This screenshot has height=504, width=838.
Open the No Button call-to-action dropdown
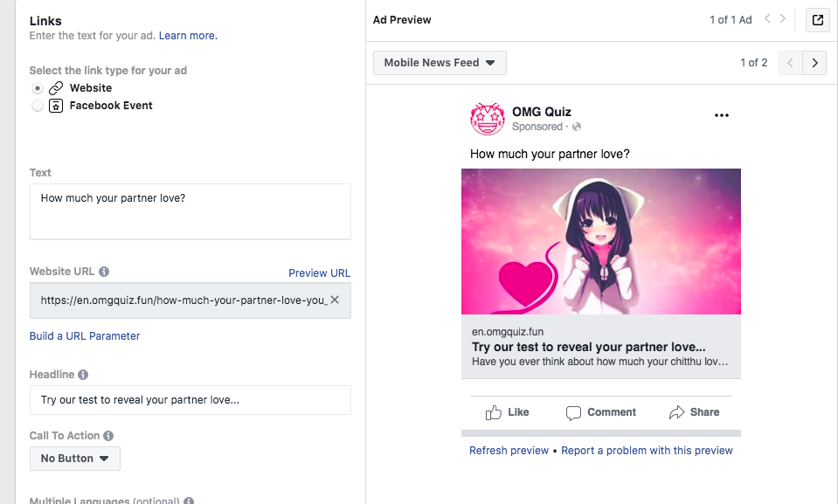(75, 459)
